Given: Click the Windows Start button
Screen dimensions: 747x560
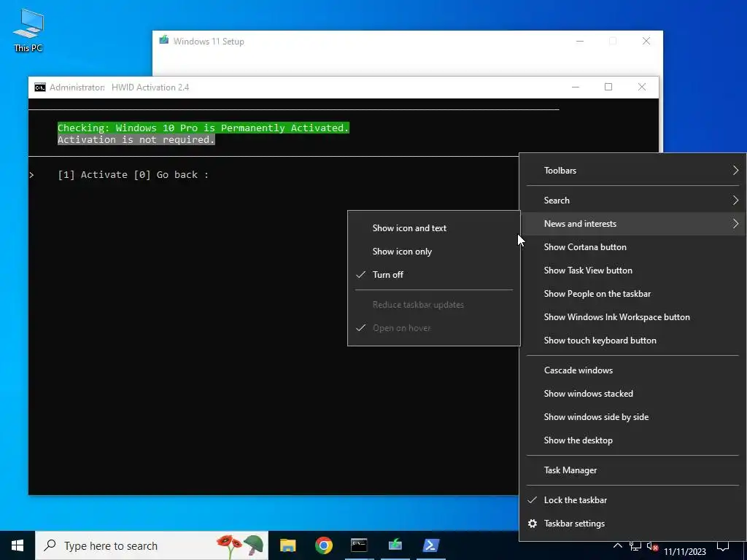Looking at the screenshot, I should [18, 545].
